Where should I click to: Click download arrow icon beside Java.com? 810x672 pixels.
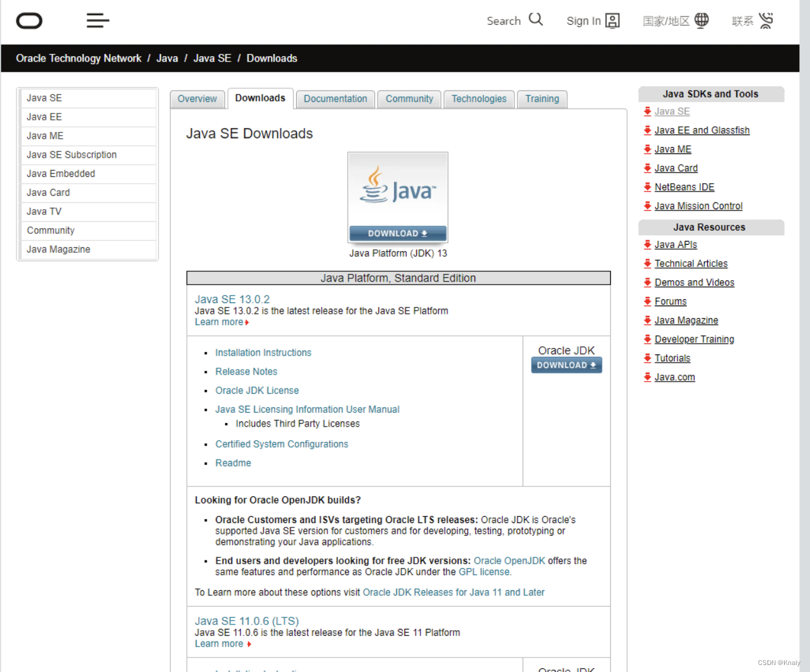[648, 377]
